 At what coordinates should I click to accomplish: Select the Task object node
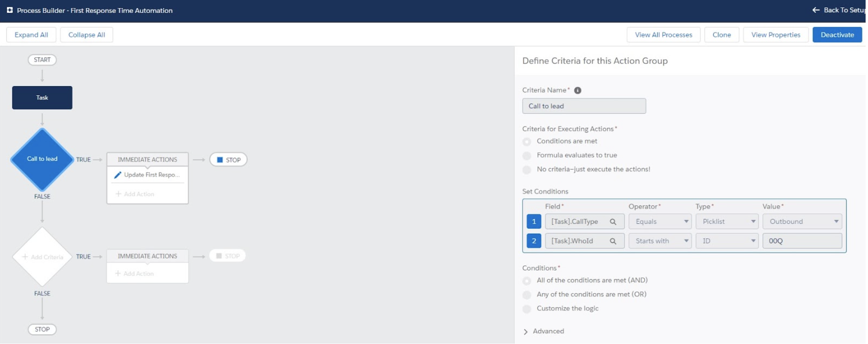click(x=42, y=98)
